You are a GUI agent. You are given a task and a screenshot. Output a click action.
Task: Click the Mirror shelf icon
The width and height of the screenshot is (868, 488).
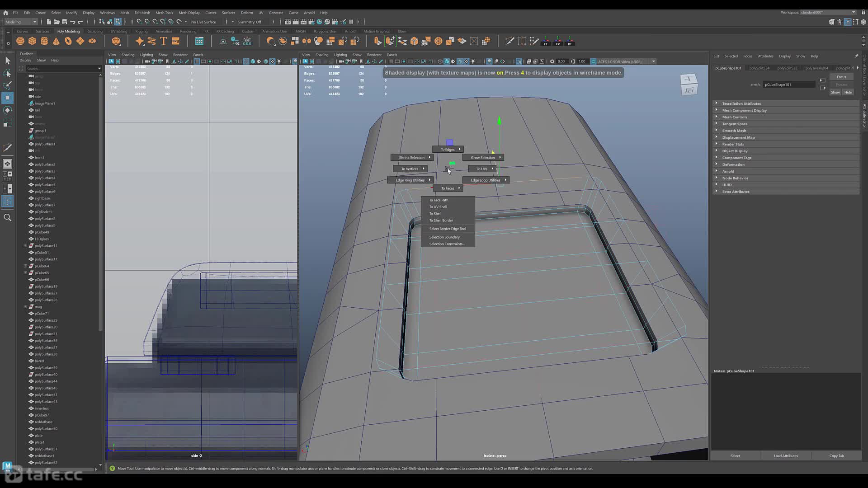point(307,41)
